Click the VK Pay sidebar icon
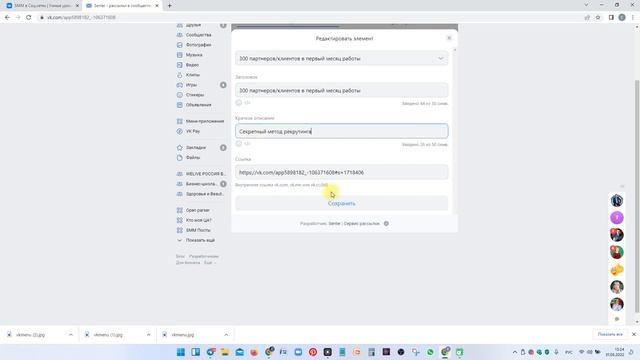This screenshot has width=640, height=360. (x=180, y=131)
